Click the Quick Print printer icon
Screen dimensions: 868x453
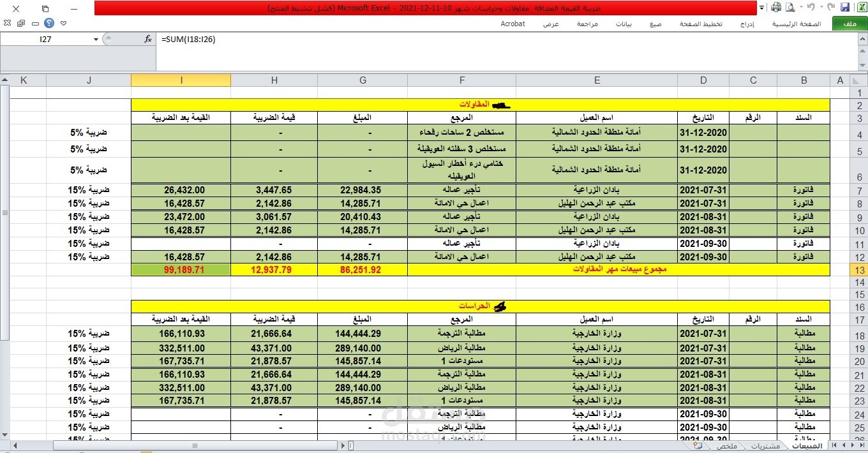pos(776,8)
